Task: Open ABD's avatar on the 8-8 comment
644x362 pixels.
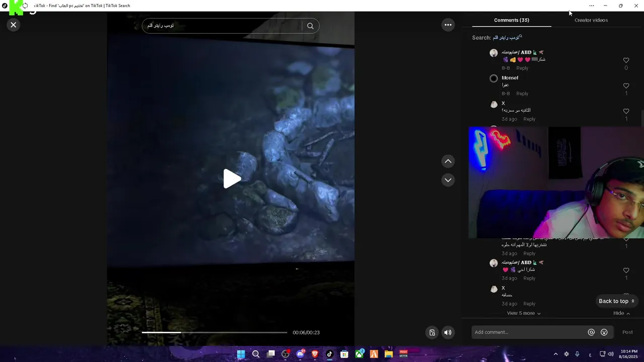Action: (x=494, y=53)
